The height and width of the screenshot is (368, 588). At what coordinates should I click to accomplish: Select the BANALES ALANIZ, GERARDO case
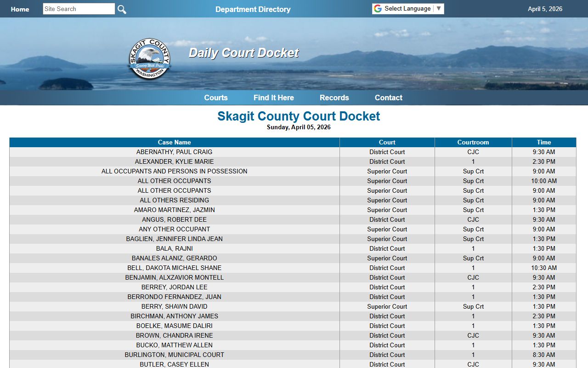[175, 258]
